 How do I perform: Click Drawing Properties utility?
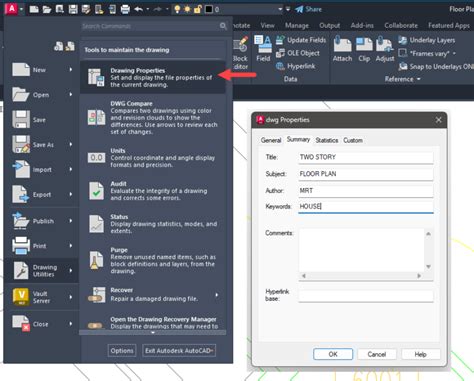(x=153, y=77)
